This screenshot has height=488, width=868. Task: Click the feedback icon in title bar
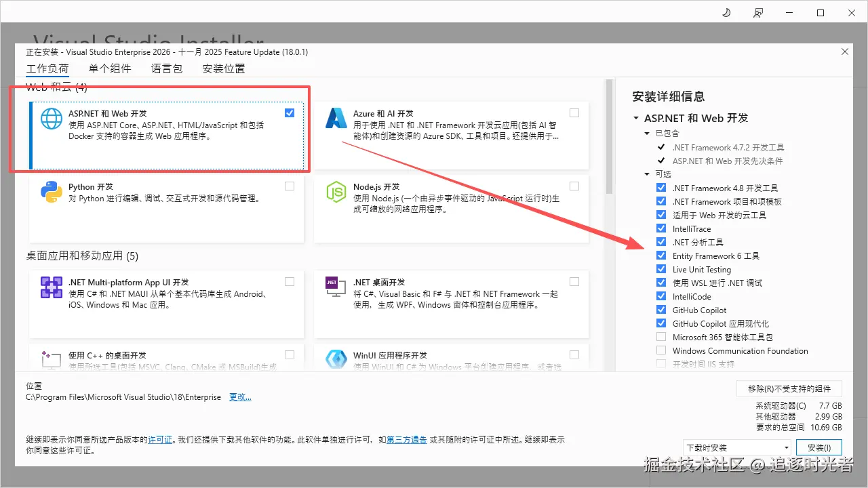pyautogui.click(x=757, y=13)
